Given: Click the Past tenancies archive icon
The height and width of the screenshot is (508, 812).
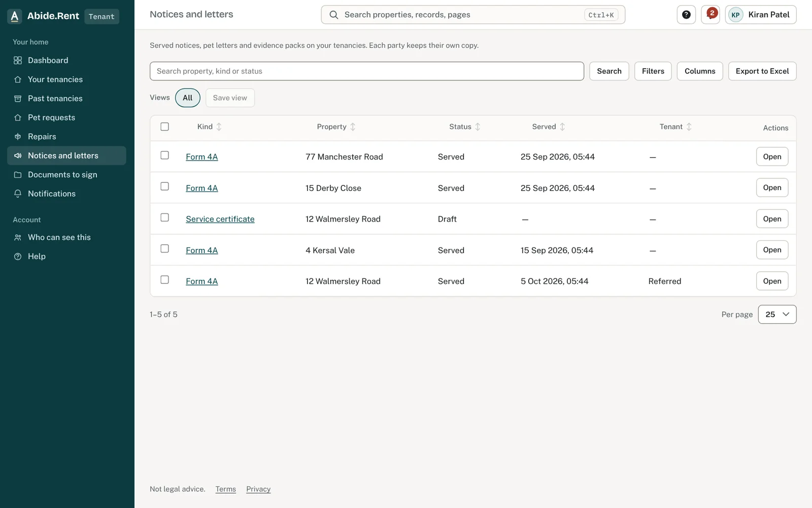Looking at the screenshot, I should point(18,99).
